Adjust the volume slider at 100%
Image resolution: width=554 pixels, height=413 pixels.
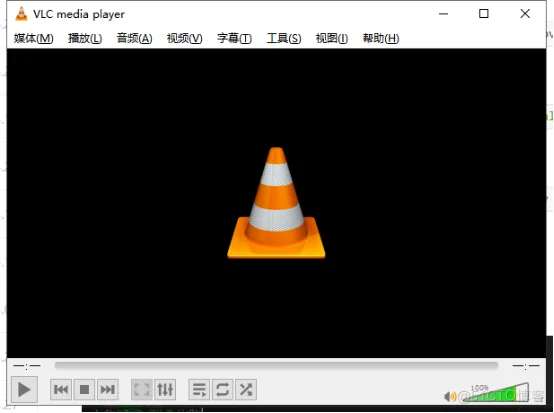497,393
